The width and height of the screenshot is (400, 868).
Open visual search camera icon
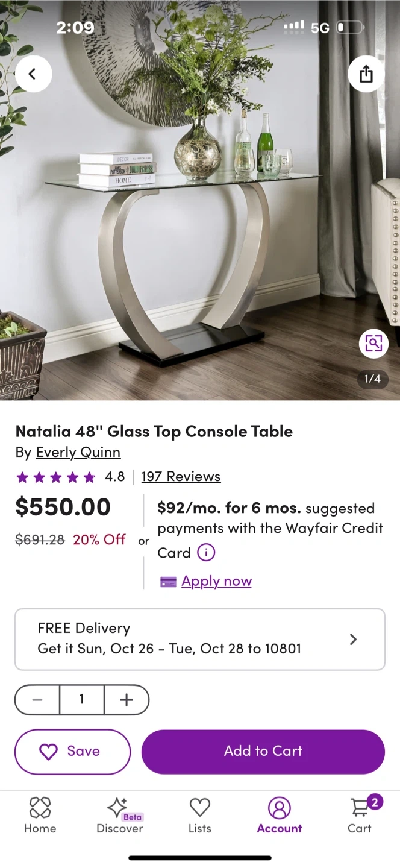pos(373,344)
